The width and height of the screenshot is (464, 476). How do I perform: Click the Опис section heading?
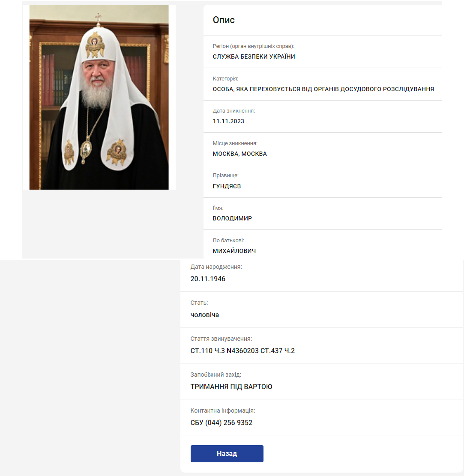point(224,20)
